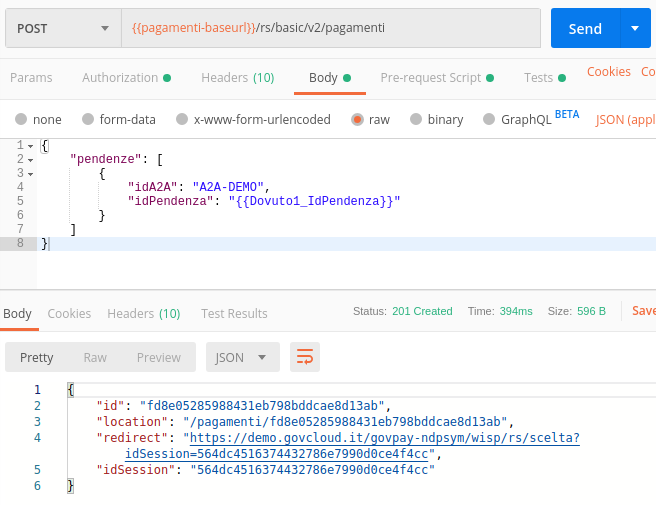Click the "idPendenza" key in the request body
Viewport: 656px width, 505px height.
point(171,201)
